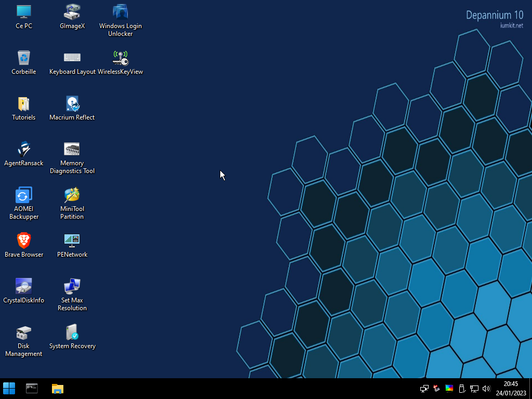This screenshot has width=532, height=399.
Task: Select the Keyboard Layout shortcut
Action: (x=72, y=63)
